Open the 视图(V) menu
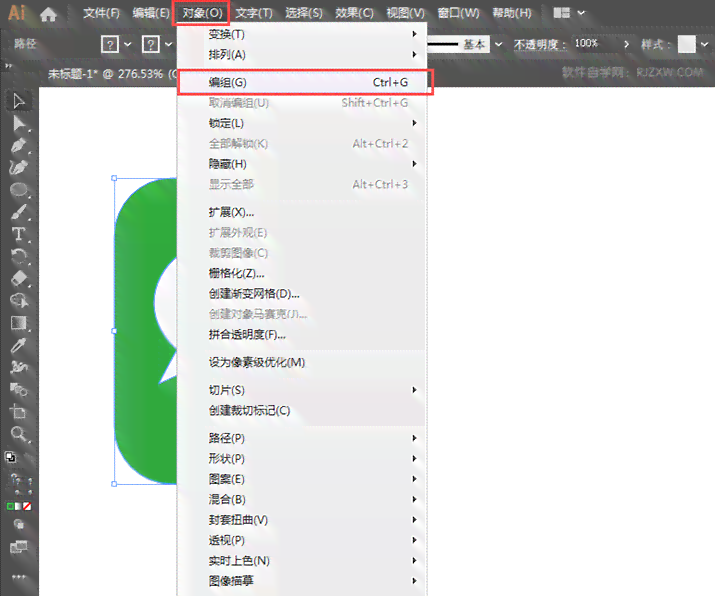 [x=405, y=13]
